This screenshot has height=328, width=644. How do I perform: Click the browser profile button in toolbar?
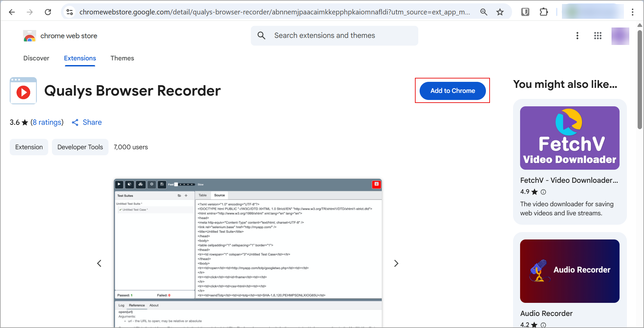coord(593,12)
